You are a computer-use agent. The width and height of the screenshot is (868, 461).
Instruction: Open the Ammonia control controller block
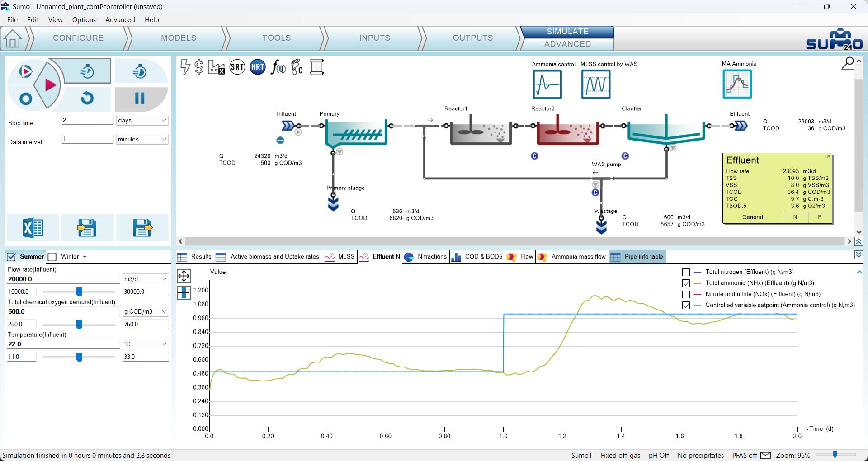[547, 85]
